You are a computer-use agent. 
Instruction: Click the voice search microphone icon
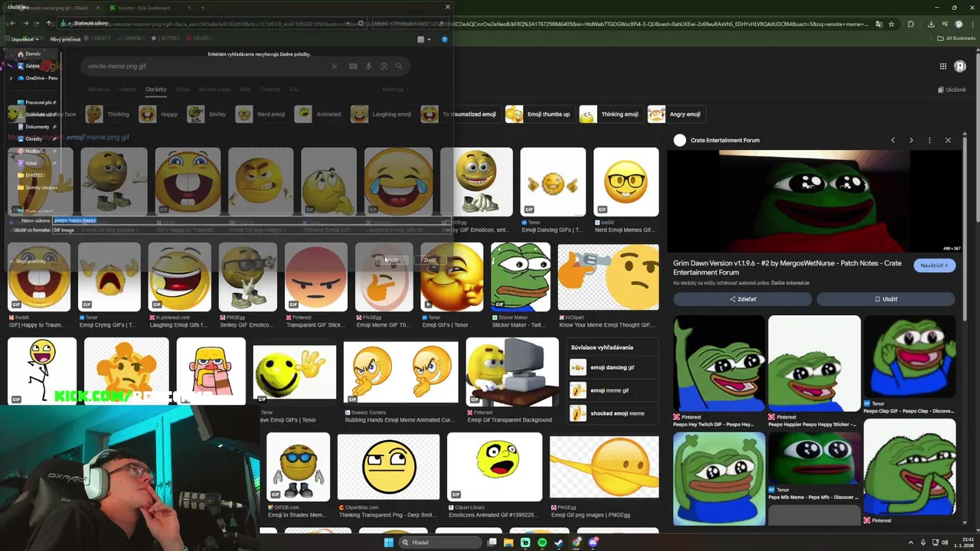(x=368, y=67)
